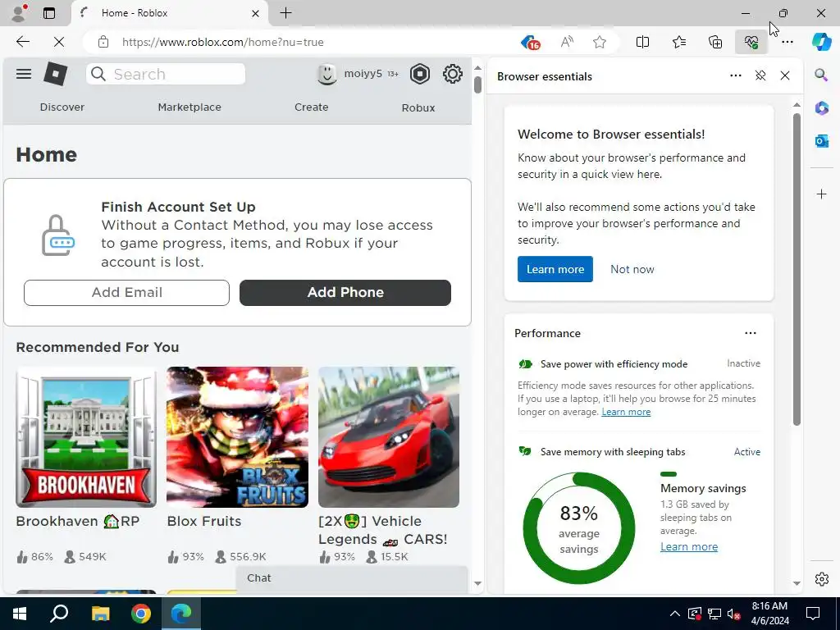The image size is (840, 630).
Task: Go back with browser back arrow
Action: tap(23, 42)
